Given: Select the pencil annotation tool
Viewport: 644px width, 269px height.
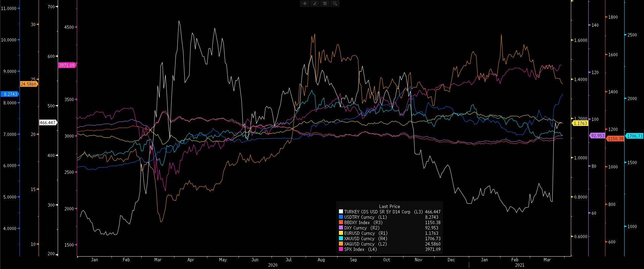Looking at the screenshot, I should click(315, 4).
